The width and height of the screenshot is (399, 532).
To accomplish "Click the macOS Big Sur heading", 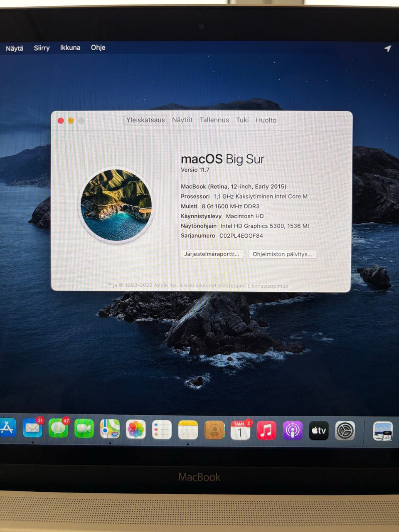I will (222, 159).
